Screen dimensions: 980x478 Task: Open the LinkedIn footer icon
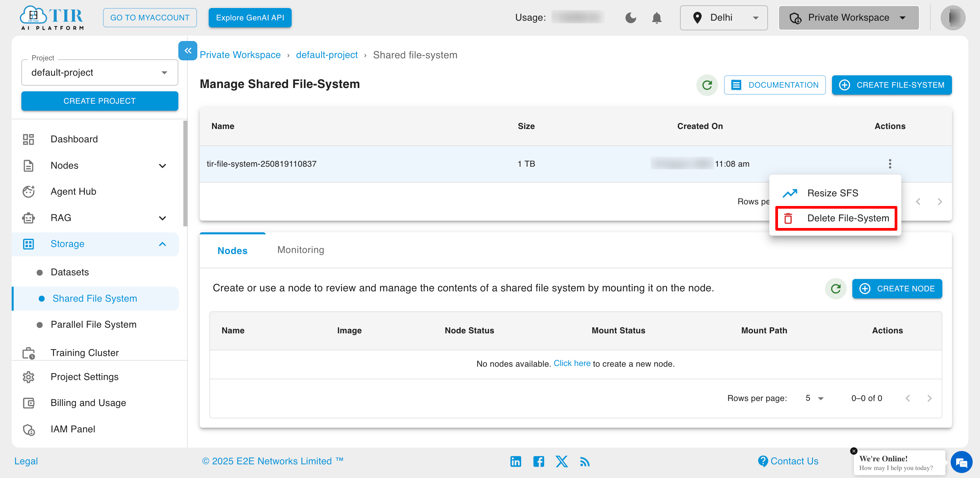coord(516,461)
